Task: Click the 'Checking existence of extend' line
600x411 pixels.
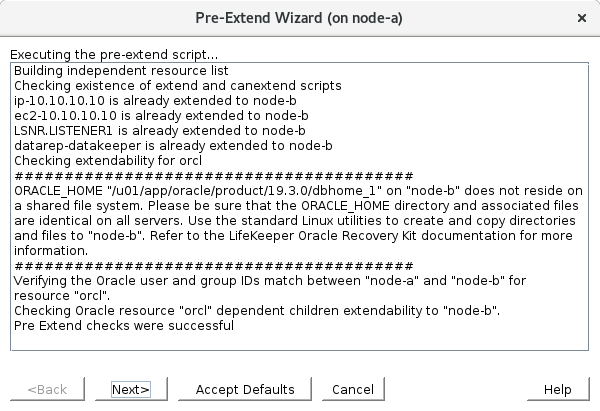Action: coord(178,86)
